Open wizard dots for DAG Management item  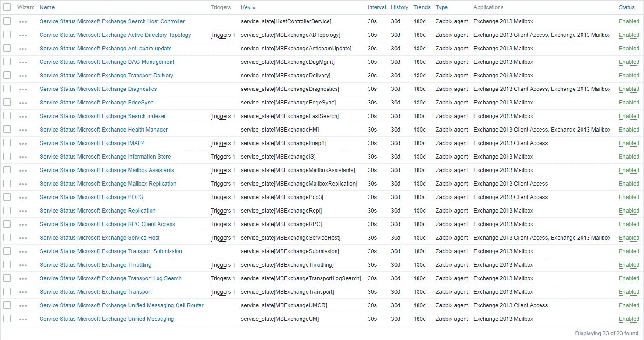pos(23,62)
